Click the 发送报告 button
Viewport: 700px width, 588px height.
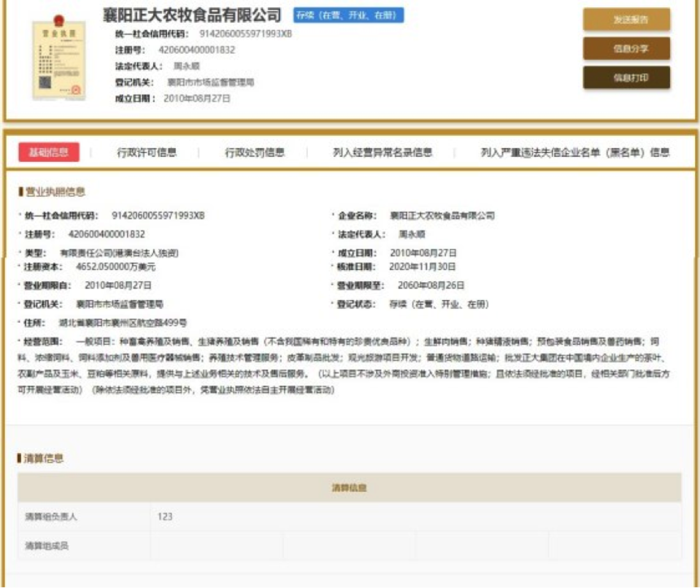[x=627, y=20]
